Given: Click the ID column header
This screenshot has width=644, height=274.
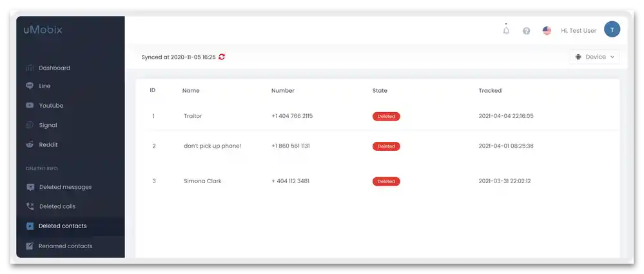Looking at the screenshot, I should [x=152, y=90].
